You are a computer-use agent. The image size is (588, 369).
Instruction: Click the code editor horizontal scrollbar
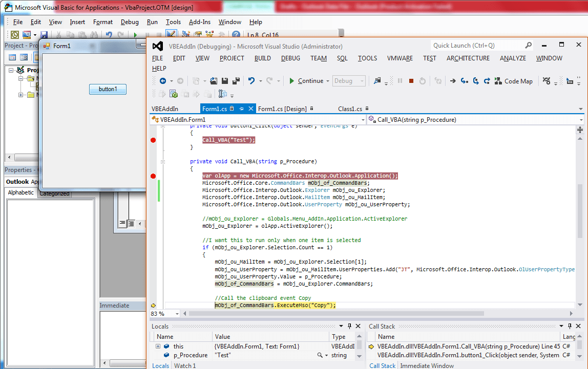pyautogui.click(x=336, y=314)
